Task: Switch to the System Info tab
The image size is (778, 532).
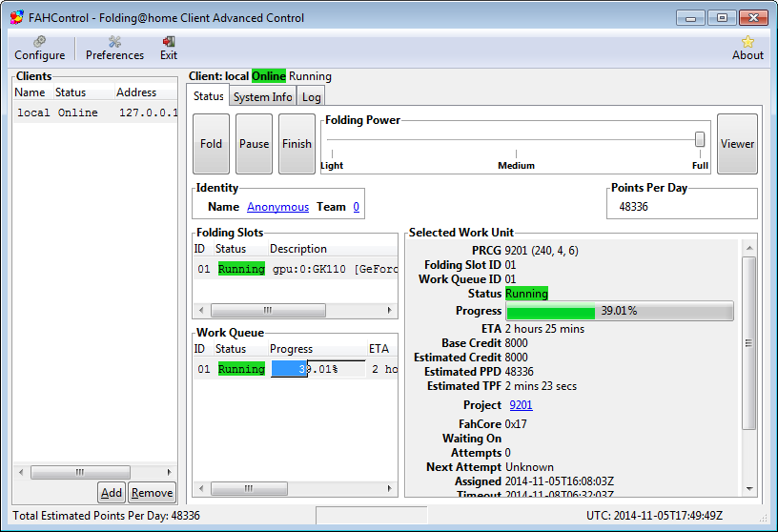Action: [262, 97]
